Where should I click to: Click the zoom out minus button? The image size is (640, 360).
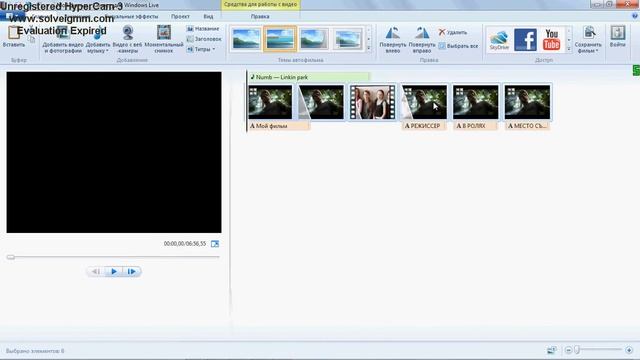[x=568, y=350]
